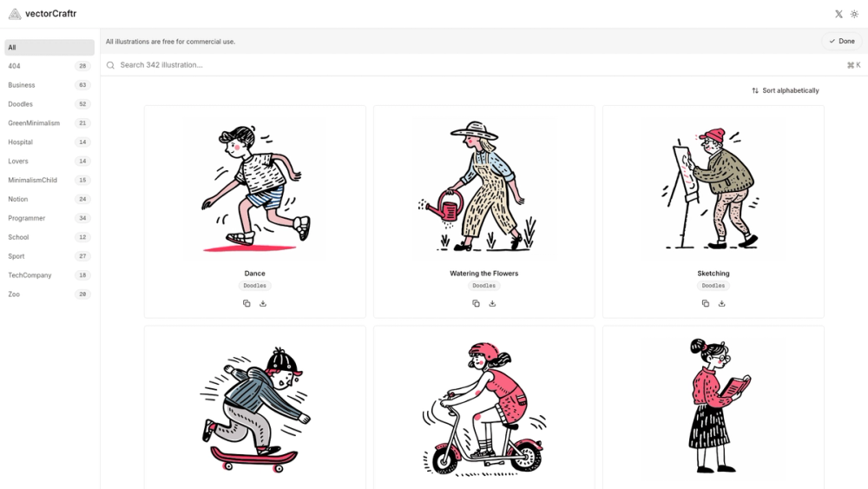Copy the Sketching illustration
Image resolution: width=868 pixels, height=489 pixels.
(x=705, y=303)
